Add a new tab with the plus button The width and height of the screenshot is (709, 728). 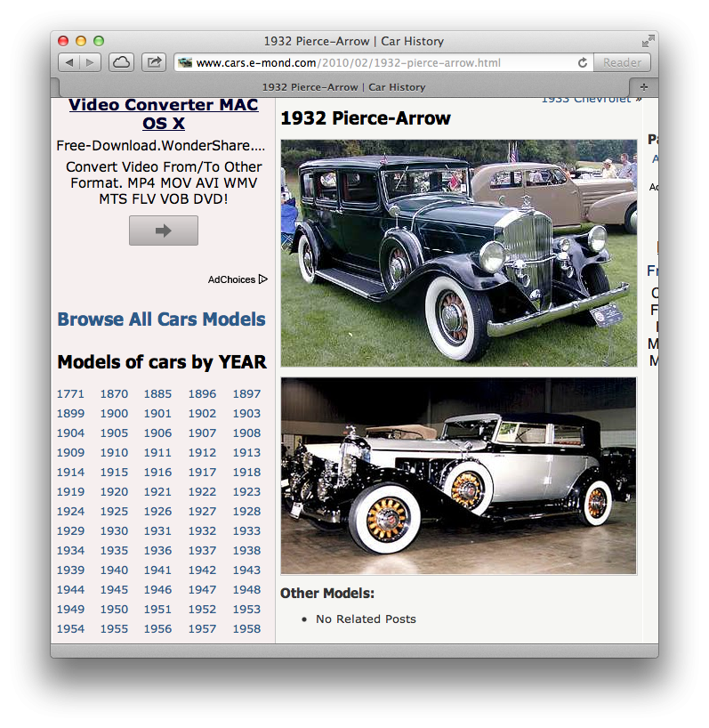[x=643, y=87]
